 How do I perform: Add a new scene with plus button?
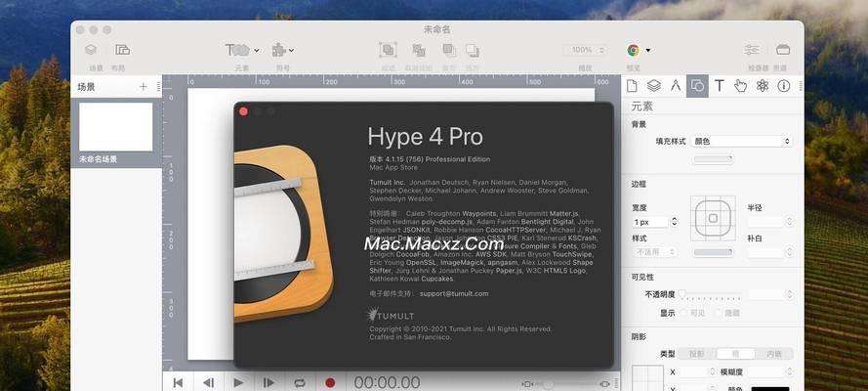(144, 86)
